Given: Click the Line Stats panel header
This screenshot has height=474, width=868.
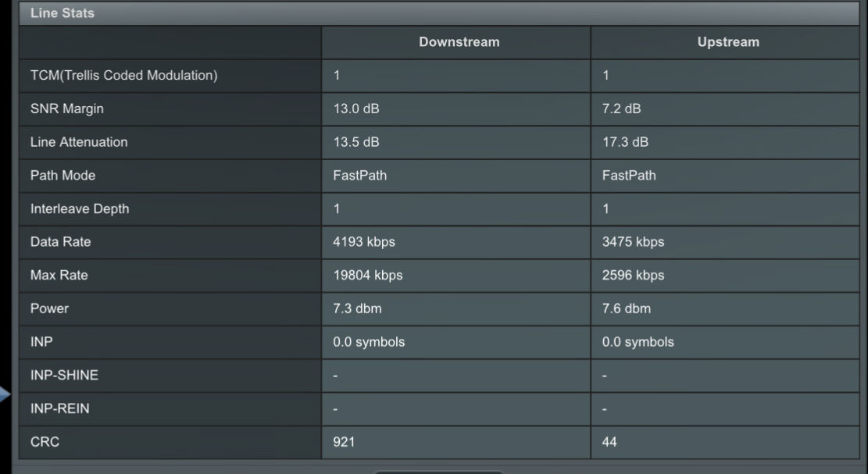Looking at the screenshot, I should click(x=439, y=13).
